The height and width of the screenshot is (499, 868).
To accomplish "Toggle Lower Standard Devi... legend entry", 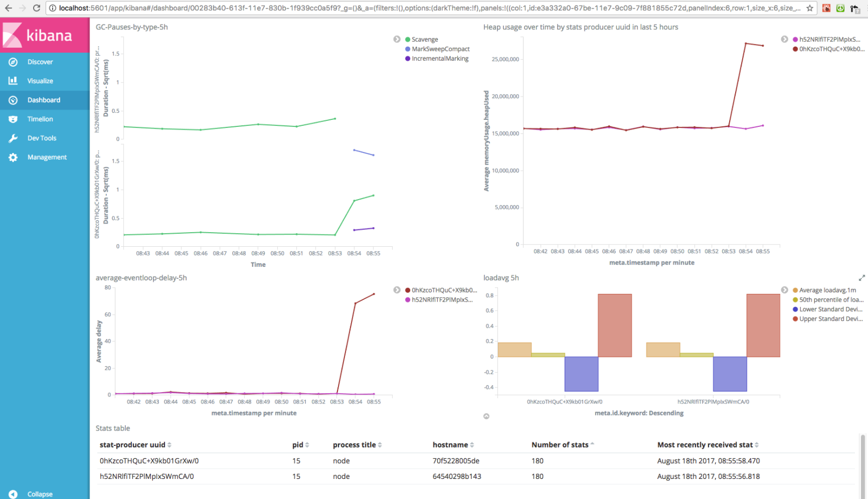I will coord(831,309).
